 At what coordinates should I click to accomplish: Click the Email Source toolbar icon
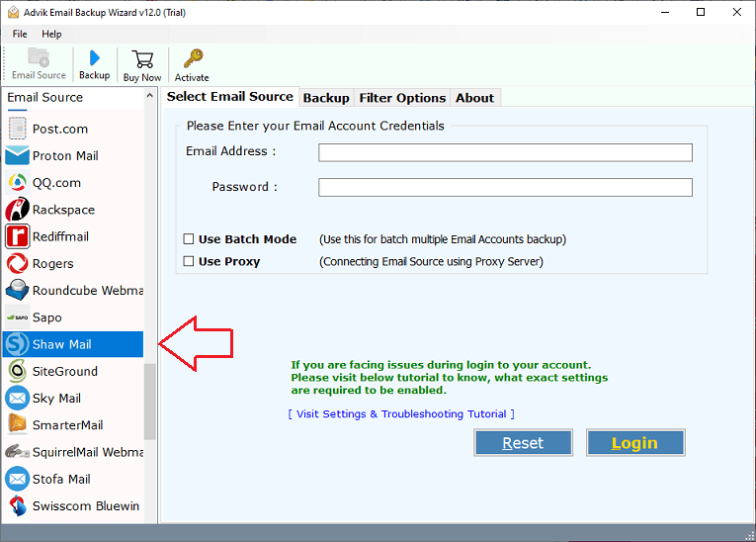[x=39, y=57]
